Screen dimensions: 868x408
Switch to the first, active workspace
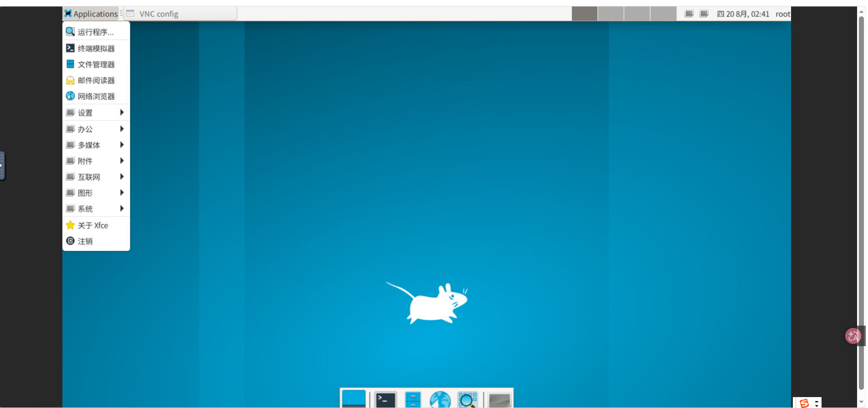[x=585, y=14]
